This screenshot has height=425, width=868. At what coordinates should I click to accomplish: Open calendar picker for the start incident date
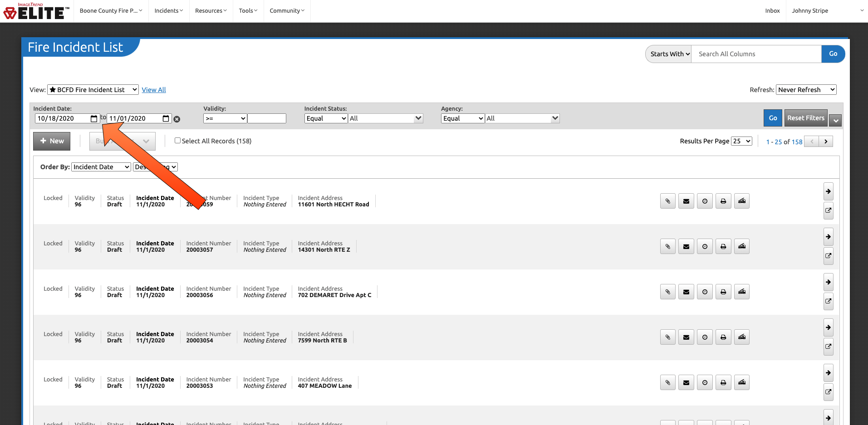[94, 119]
